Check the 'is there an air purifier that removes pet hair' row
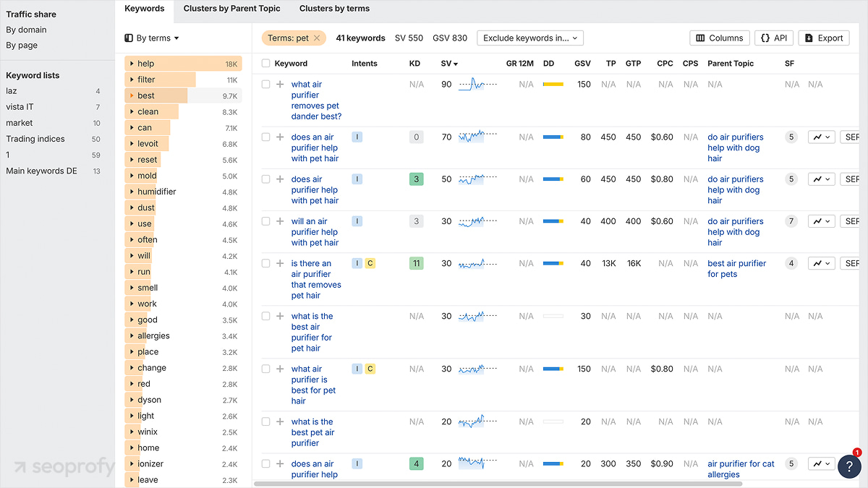The width and height of the screenshot is (868, 488). pyautogui.click(x=265, y=263)
